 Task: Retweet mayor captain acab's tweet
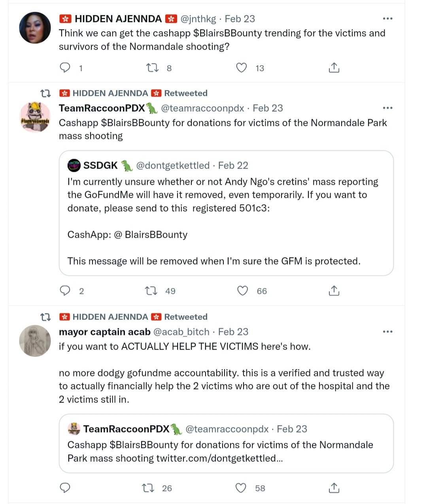pos(148,488)
